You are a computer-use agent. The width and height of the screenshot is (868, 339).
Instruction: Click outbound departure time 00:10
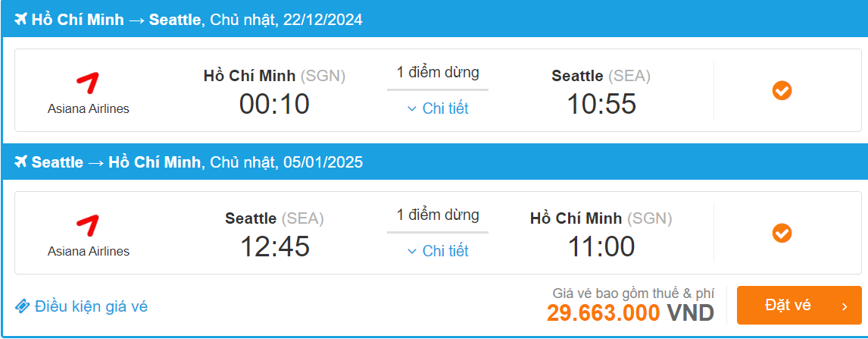274,104
